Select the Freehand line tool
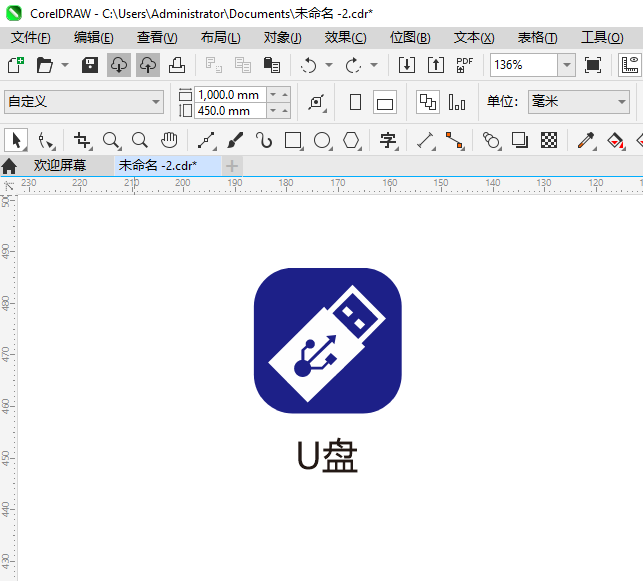The height and width of the screenshot is (581, 643). 207,141
